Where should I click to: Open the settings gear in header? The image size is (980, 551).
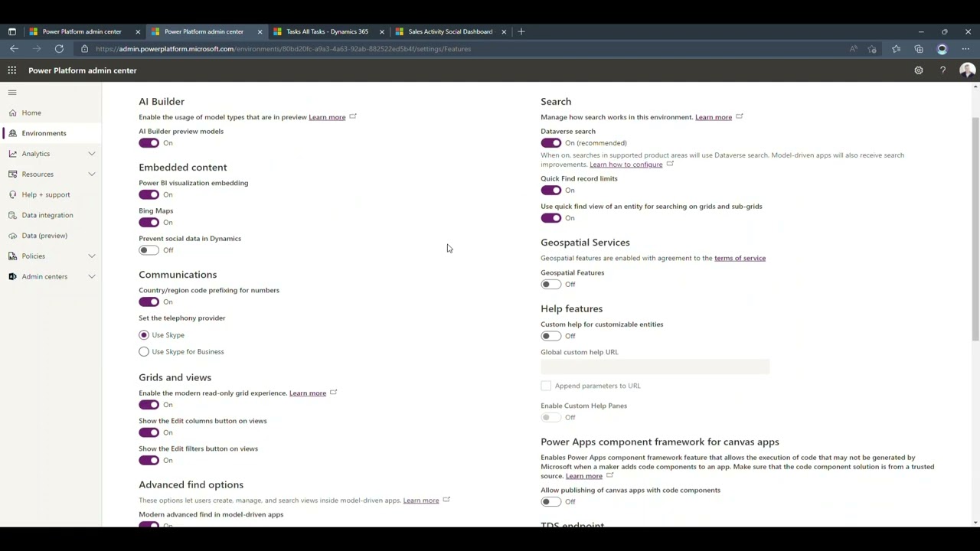click(x=919, y=70)
